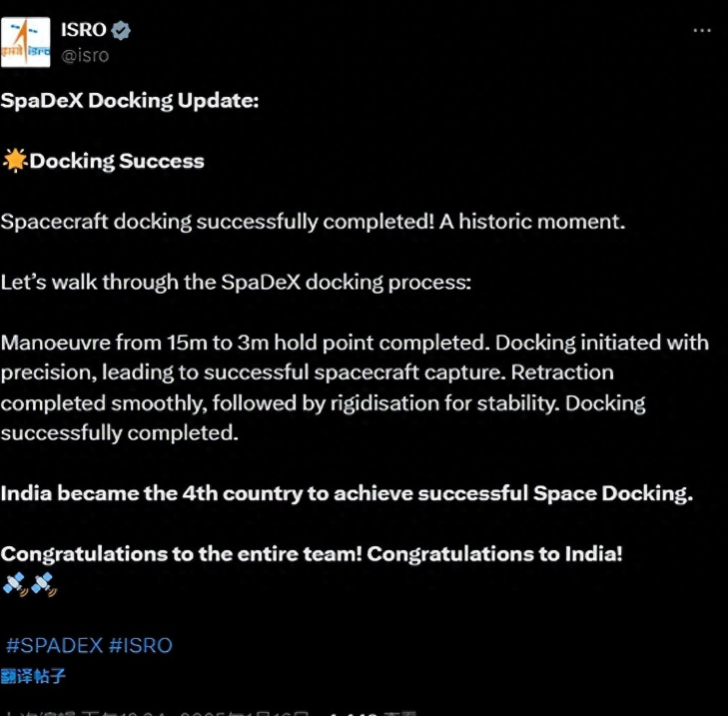Click the second satellite emoji
Image resolution: width=728 pixels, height=716 pixels.
click(44, 584)
